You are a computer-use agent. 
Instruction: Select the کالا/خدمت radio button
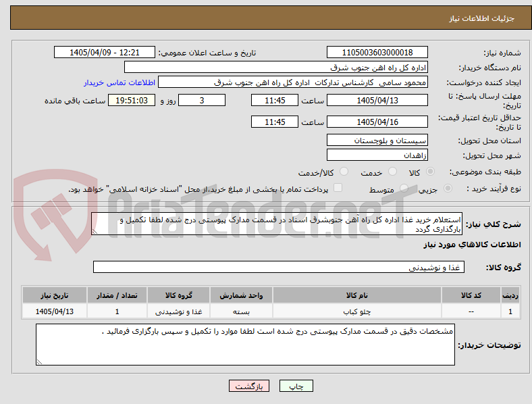tap(344, 172)
